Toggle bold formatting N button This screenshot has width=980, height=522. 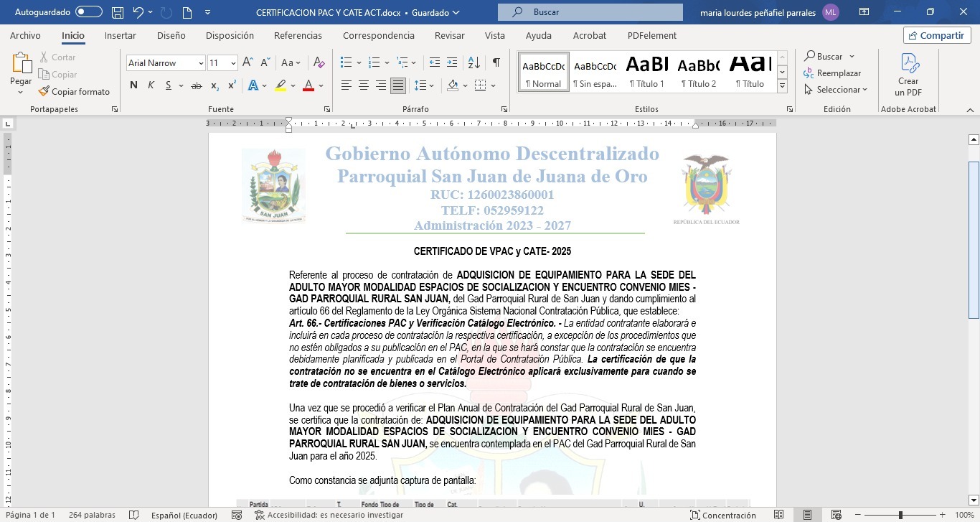(x=133, y=85)
